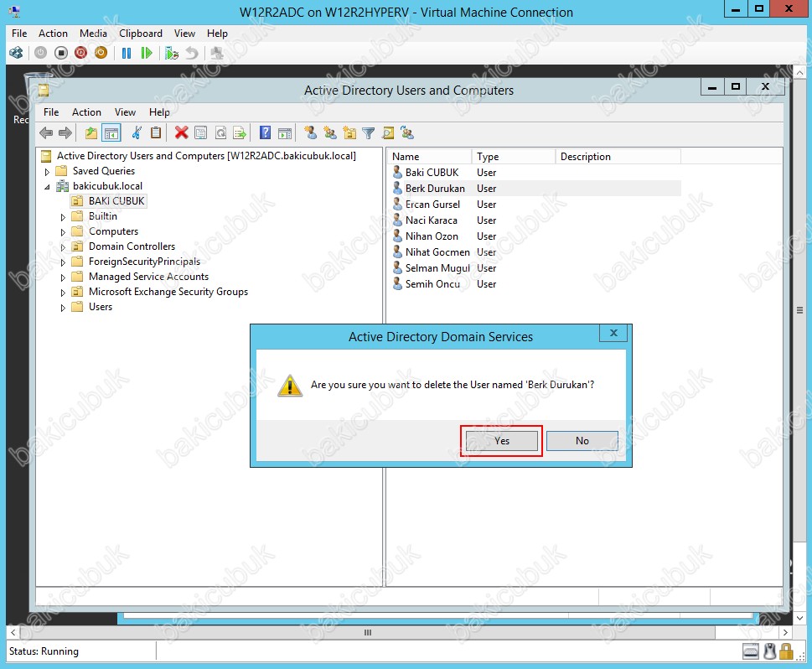The width and height of the screenshot is (812, 669).
Task: Click the Start VM icon (greyed power)
Action: tap(40, 53)
